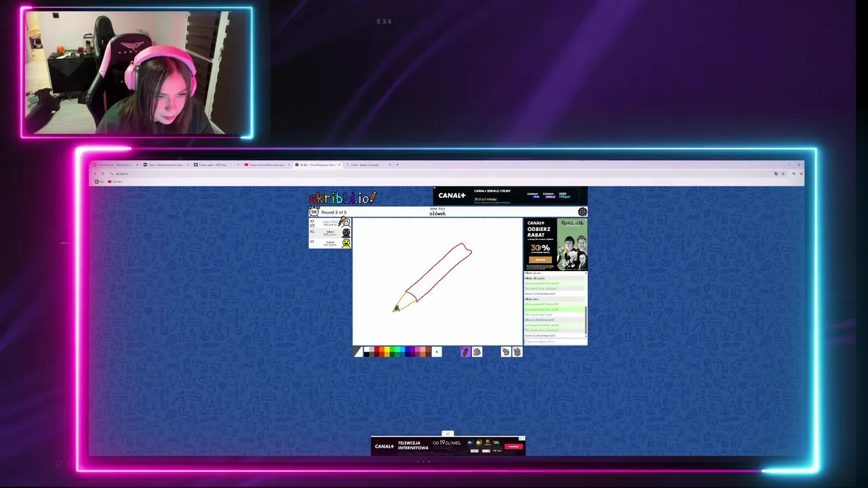
Task: Open the first bookmark in bookmarks bar
Action: (99, 182)
